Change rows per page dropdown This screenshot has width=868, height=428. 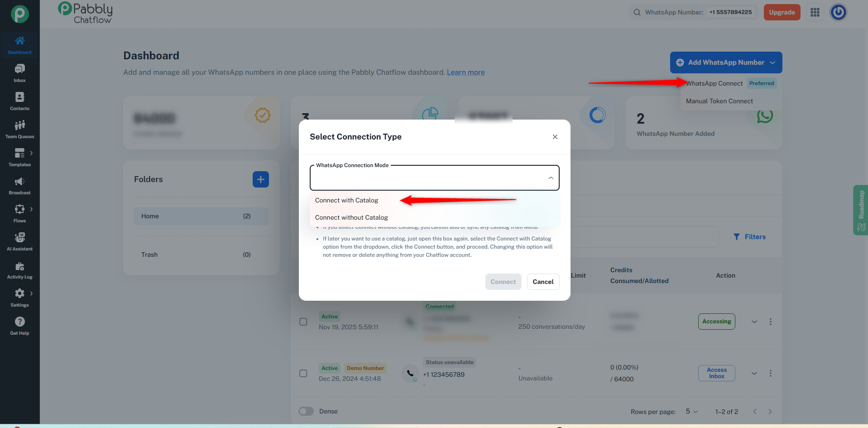[x=691, y=411]
